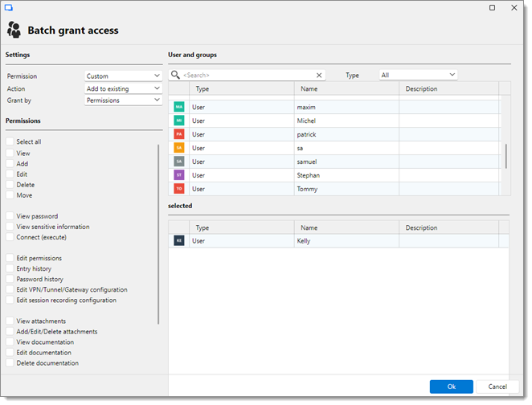The height and width of the screenshot is (405, 532).
Task: Check the View password checkbox
Action: 10,216
